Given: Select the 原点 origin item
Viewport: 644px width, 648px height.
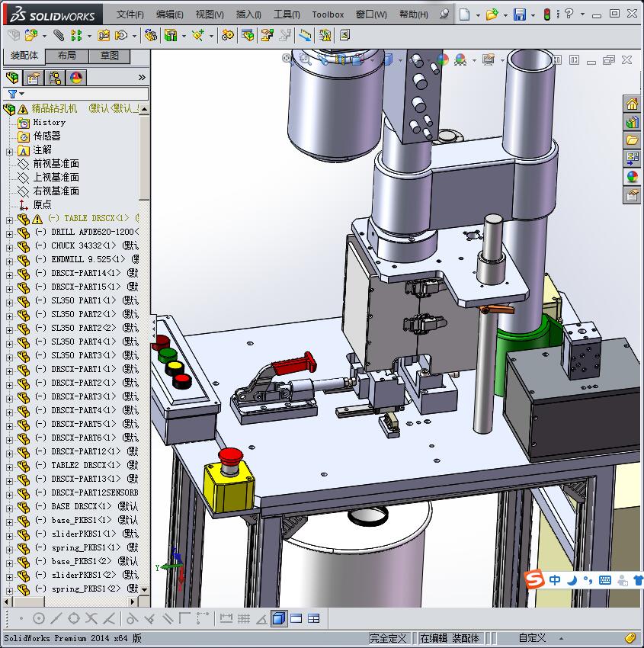Looking at the screenshot, I should pyautogui.click(x=42, y=204).
